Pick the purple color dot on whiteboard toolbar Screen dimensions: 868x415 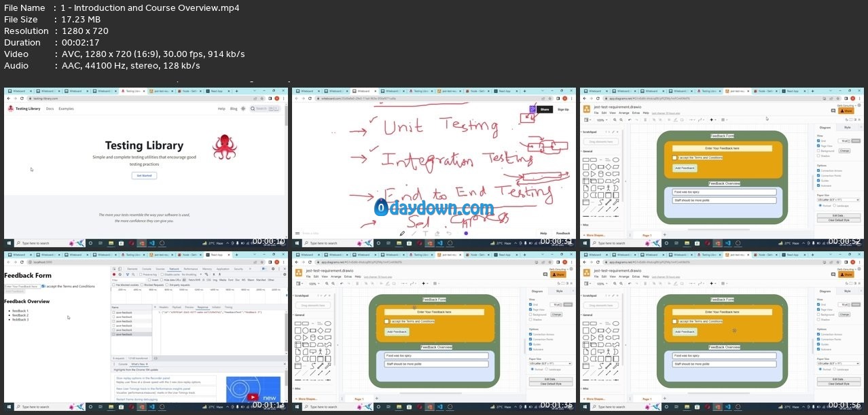click(x=466, y=233)
